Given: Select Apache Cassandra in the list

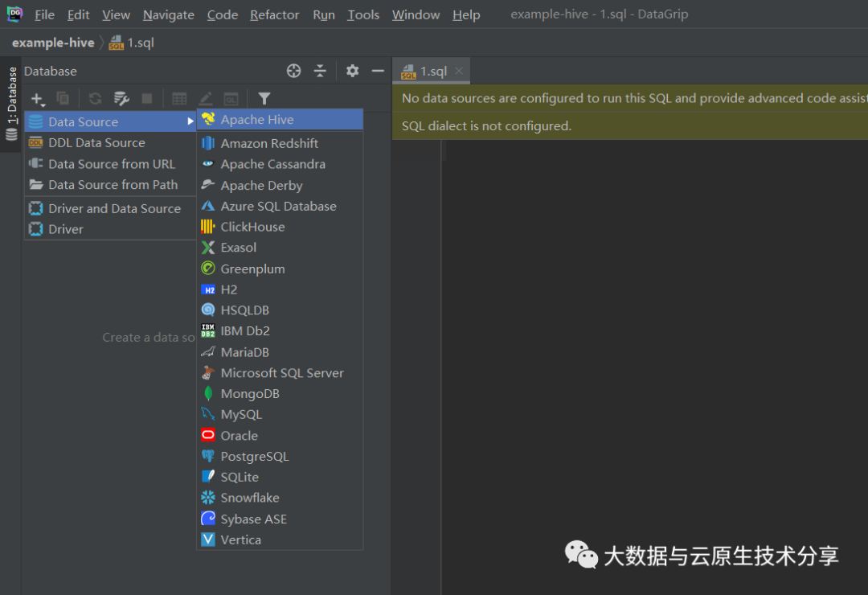Looking at the screenshot, I should point(280,165).
